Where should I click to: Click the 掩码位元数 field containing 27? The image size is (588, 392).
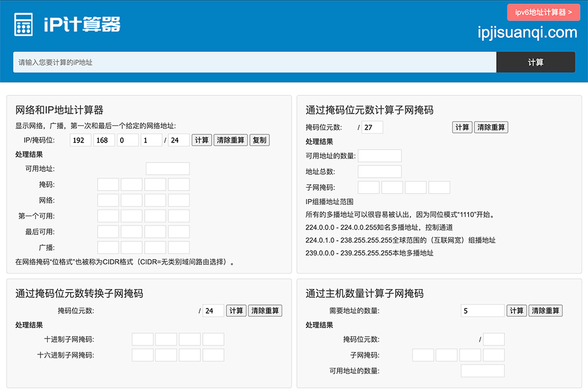click(372, 128)
